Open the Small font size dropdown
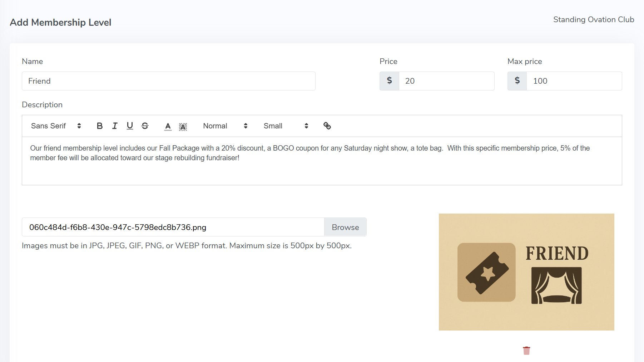The height and width of the screenshot is (362, 644). [286, 126]
